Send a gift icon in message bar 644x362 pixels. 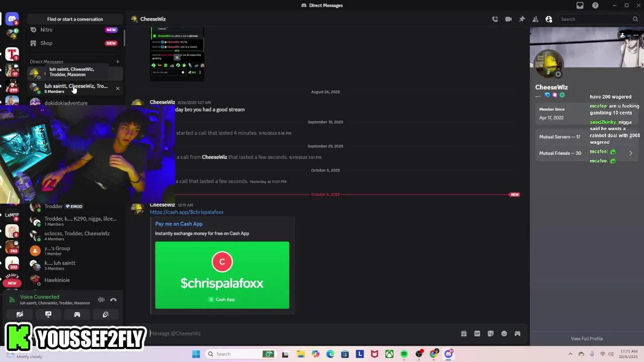tap(464, 333)
